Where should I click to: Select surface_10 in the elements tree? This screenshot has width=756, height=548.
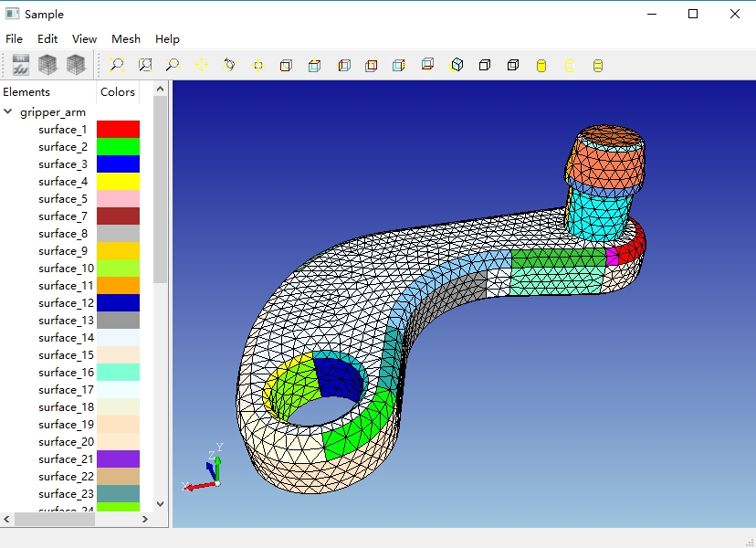tap(66, 269)
